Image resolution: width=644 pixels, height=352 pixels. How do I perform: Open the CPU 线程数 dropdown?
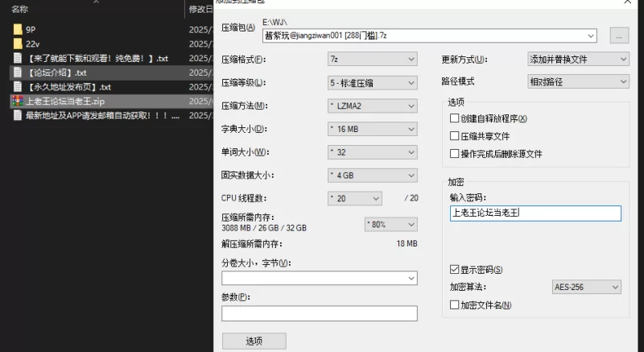click(x=355, y=198)
